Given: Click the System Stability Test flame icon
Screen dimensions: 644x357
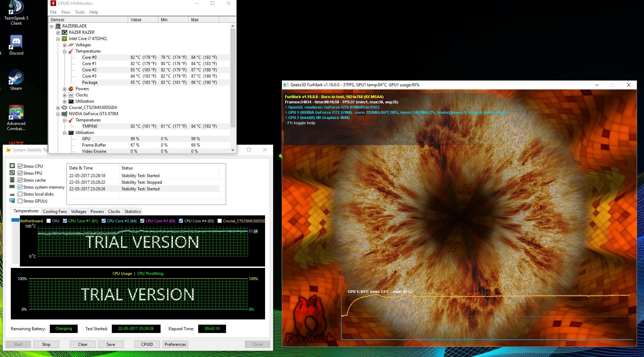Looking at the screenshot, I should (x=9, y=150).
